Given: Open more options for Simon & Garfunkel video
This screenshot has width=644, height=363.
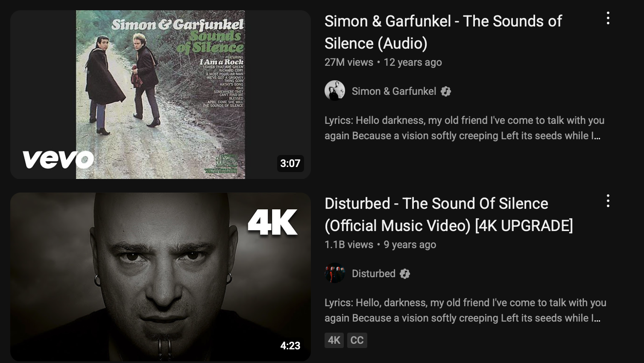Looking at the screenshot, I should click(x=608, y=18).
